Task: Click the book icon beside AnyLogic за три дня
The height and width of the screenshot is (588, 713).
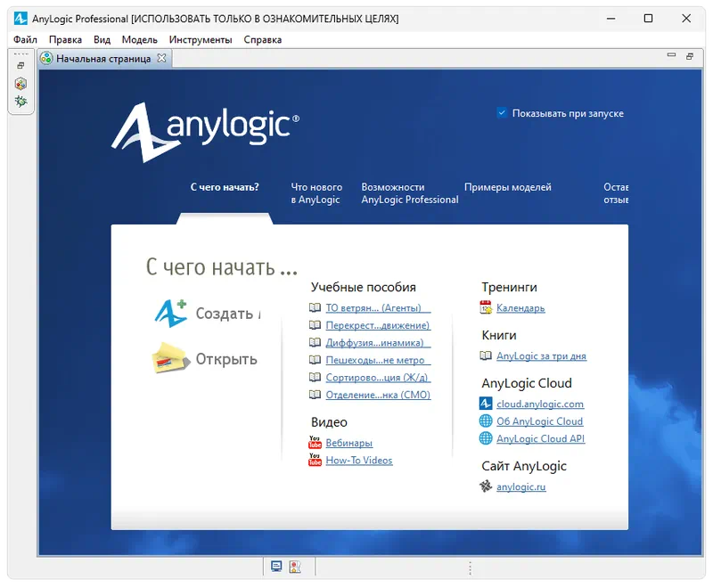Action: pos(486,355)
